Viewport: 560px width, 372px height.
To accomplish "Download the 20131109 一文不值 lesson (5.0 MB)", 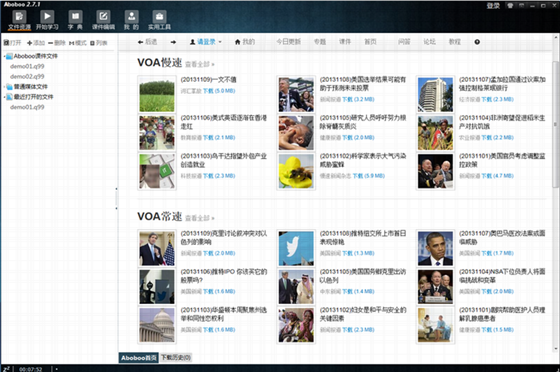I will [219, 91].
